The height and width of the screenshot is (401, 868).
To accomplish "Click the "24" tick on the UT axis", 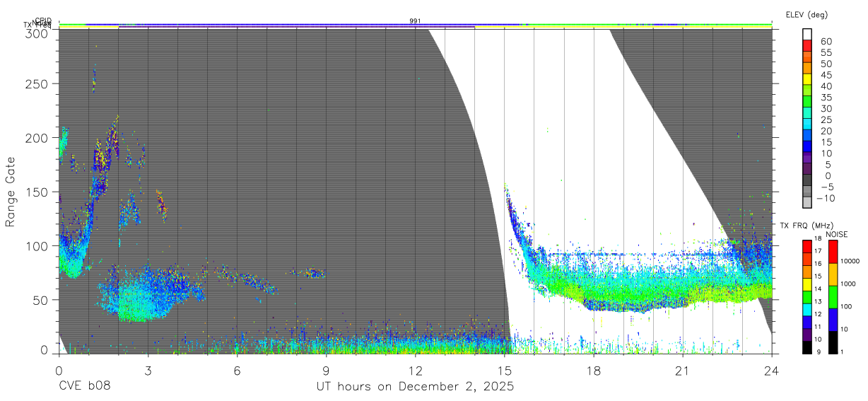I will 771,371.
